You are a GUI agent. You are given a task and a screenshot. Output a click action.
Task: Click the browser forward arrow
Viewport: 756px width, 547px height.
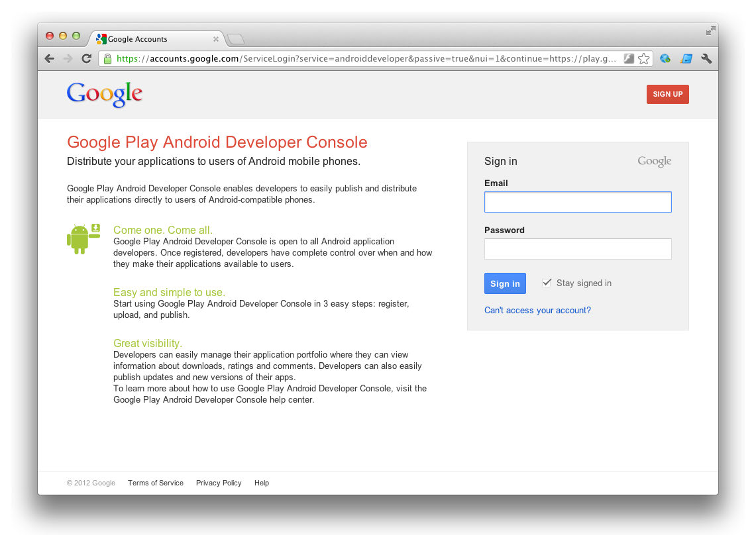click(68, 59)
